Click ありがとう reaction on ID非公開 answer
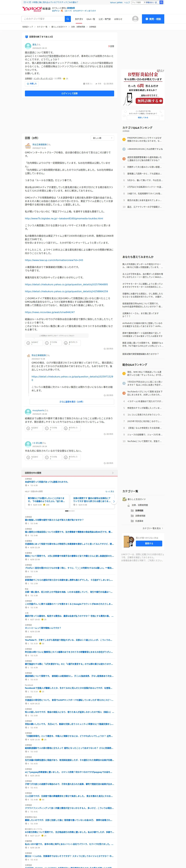 coord(72,457)
